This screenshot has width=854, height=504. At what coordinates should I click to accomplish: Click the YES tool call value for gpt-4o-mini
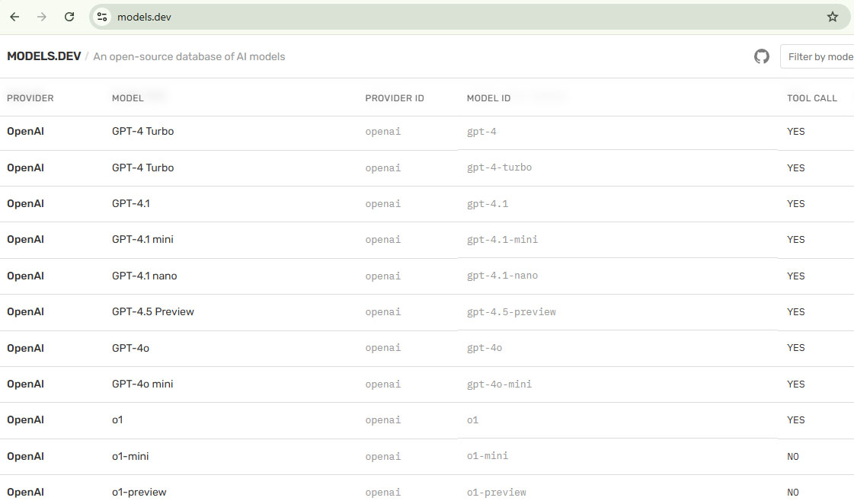[796, 384]
